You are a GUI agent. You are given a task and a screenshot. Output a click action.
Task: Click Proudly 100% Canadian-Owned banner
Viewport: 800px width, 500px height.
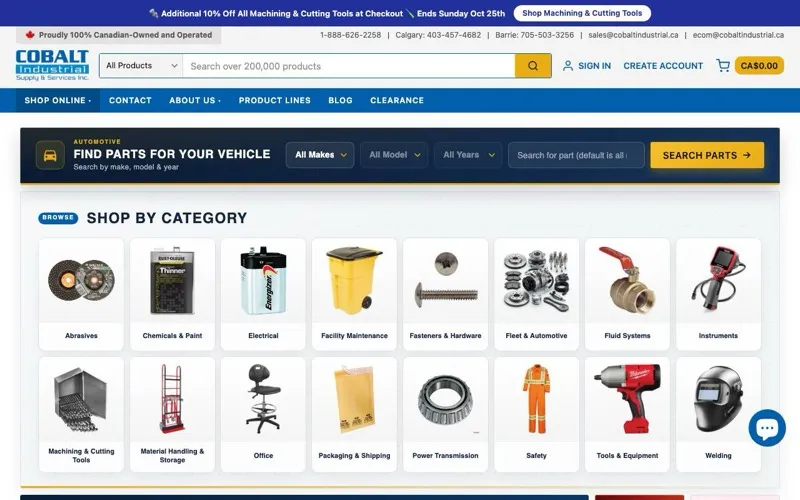pos(118,35)
